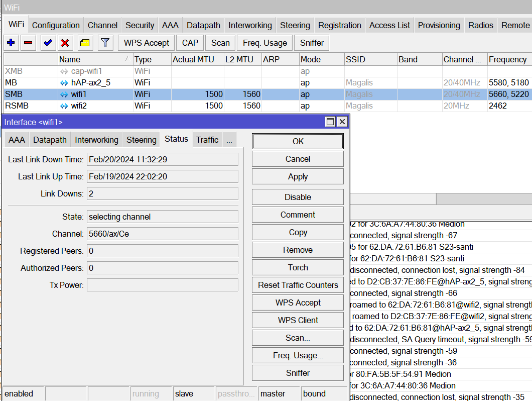Open Freq. Usage from the top toolbar

(264, 43)
